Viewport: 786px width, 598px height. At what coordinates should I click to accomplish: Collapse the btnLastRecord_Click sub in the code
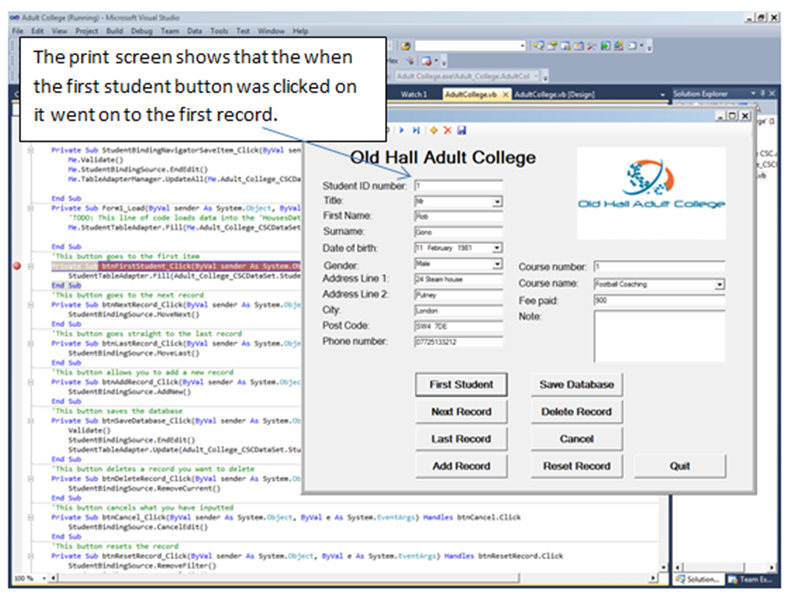(31, 343)
